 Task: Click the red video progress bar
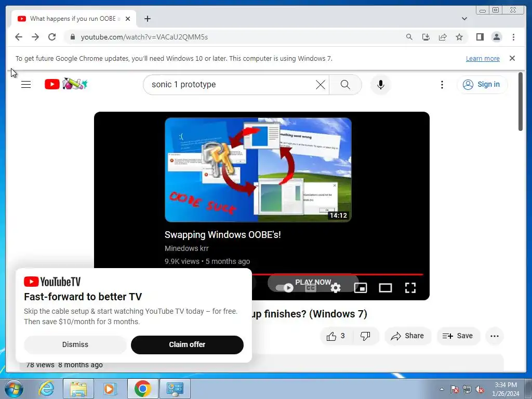(338, 274)
